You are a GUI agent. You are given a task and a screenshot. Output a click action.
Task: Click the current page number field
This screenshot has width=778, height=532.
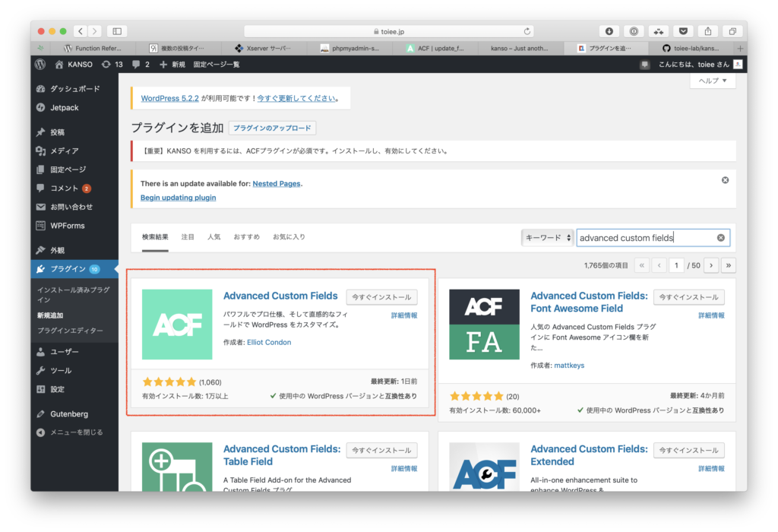675,265
